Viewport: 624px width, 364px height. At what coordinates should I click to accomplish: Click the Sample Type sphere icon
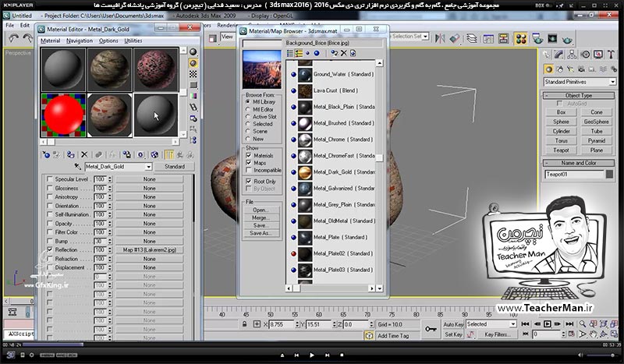pos(193,51)
